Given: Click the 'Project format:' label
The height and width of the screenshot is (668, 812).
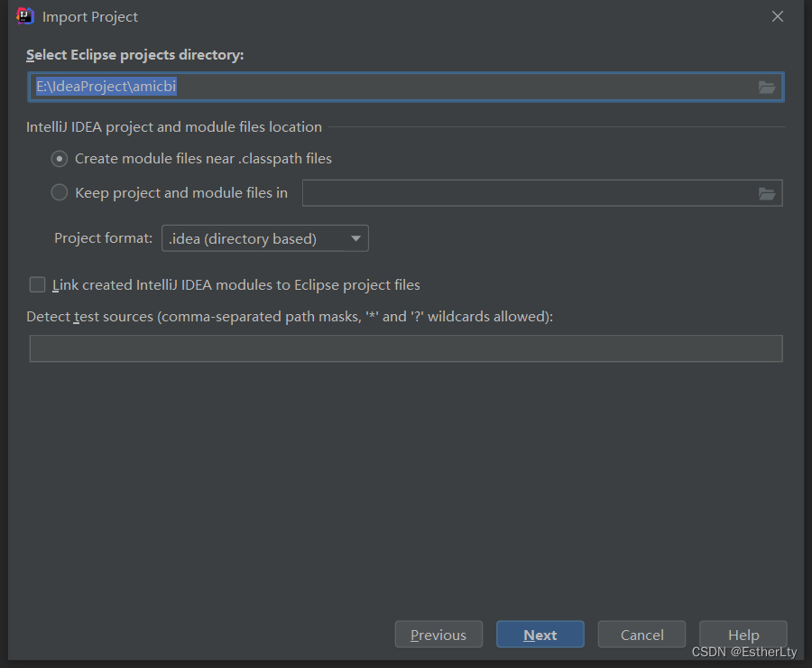Looking at the screenshot, I should pyautogui.click(x=103, y=238).
